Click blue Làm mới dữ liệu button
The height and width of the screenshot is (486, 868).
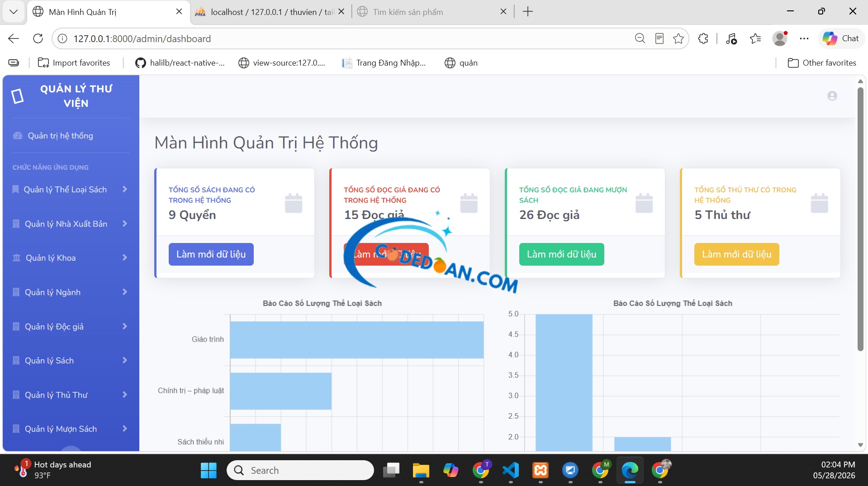(211, 254)
